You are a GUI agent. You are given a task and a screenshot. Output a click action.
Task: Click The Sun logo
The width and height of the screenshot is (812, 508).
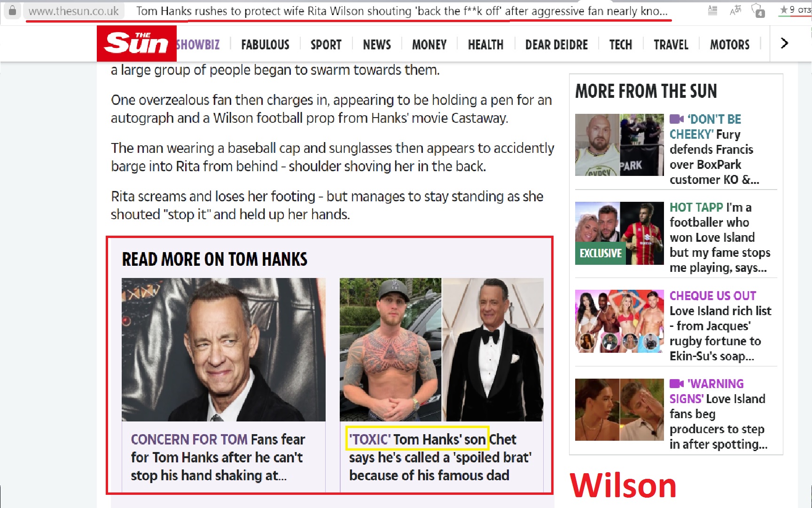(137, 43)
